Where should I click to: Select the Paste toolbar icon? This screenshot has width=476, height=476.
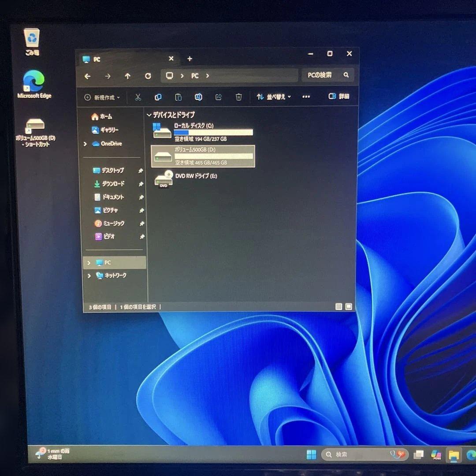(x=178, y=97)
